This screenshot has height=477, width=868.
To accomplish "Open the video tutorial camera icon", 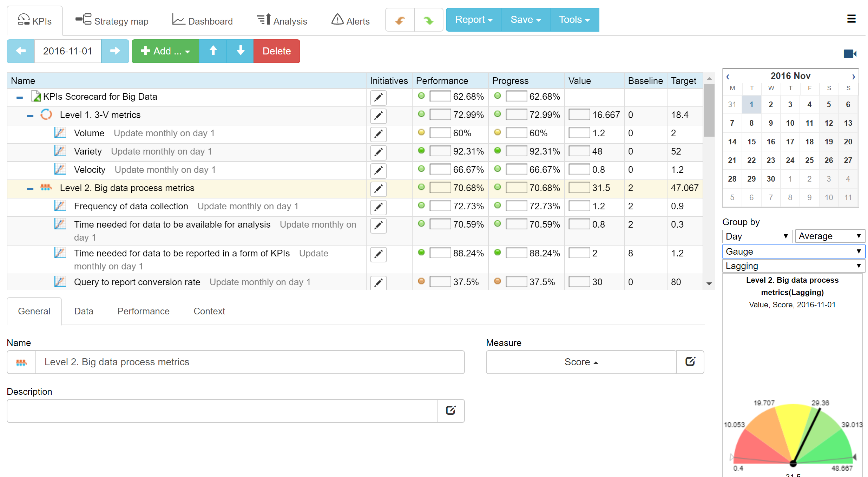I will pyautogui.click(x=850, y=53).
